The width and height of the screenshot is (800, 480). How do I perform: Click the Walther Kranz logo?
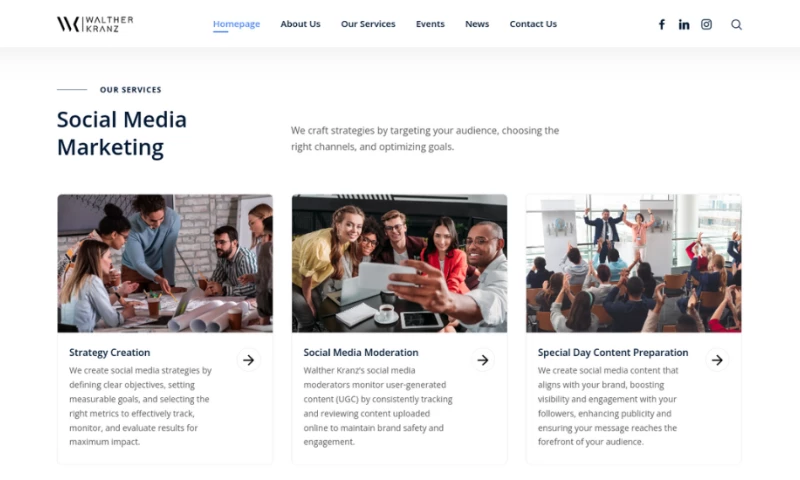(x=95, y=24)
